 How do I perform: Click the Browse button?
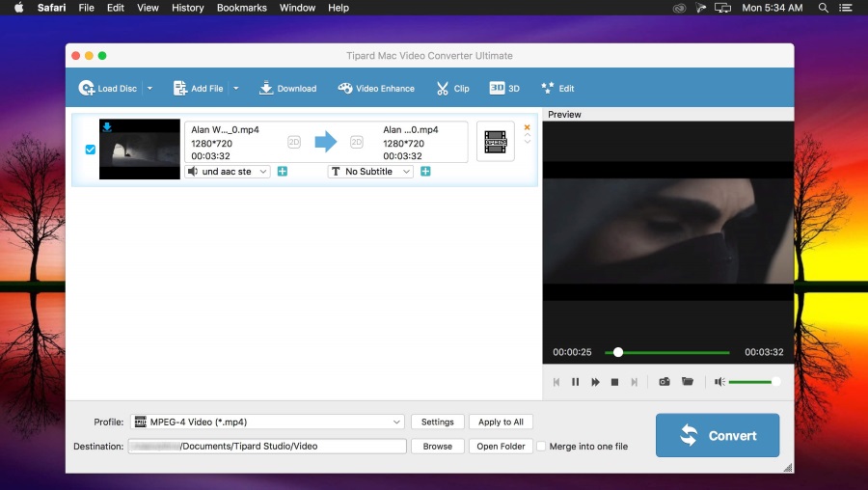437,447
